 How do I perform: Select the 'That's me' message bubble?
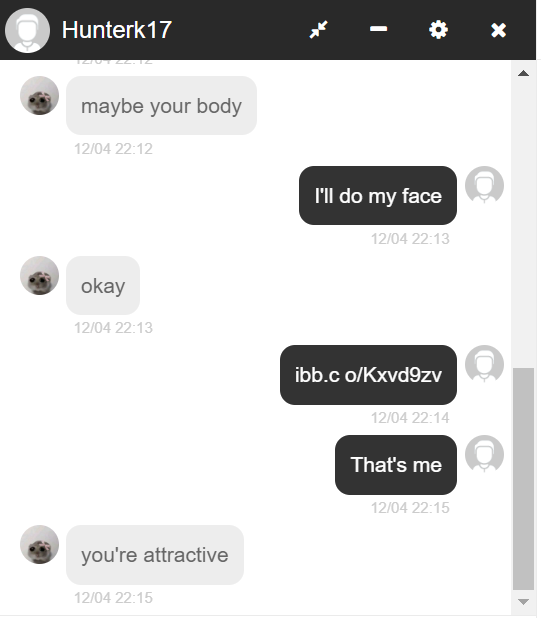tap(396, 465)
